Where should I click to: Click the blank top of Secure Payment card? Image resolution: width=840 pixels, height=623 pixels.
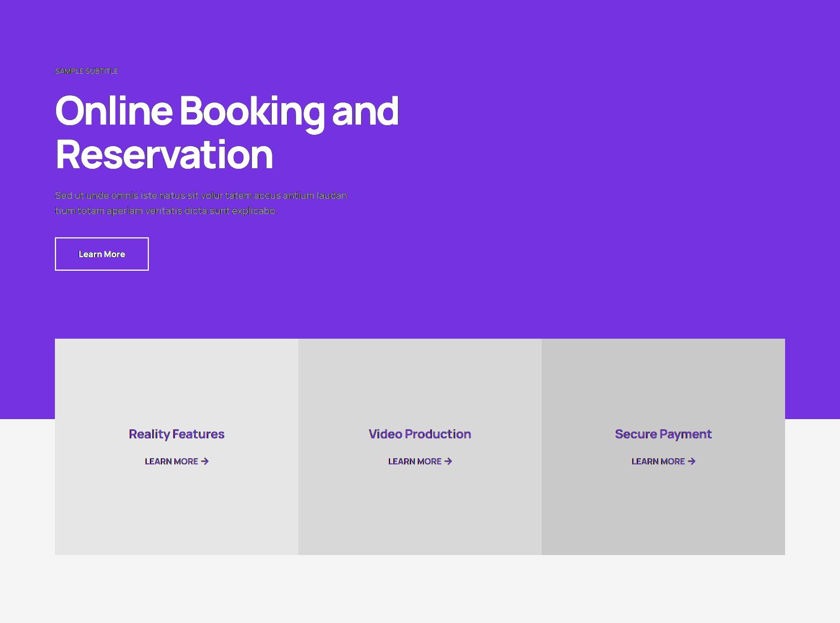(663, 374)
